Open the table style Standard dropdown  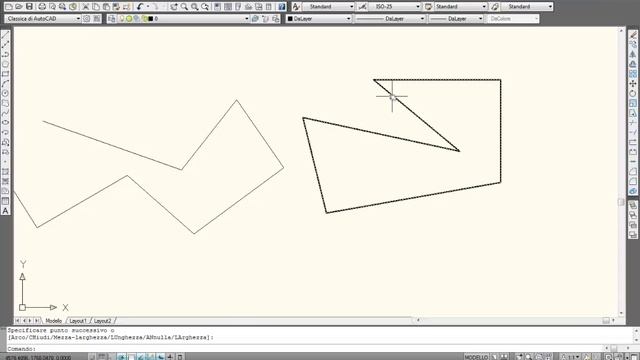tap(460, 7)
